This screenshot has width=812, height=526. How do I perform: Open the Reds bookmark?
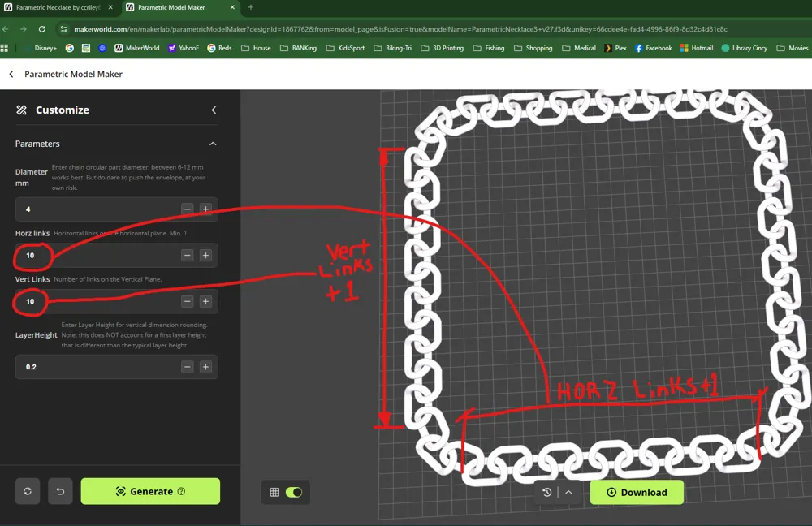coord(219,48)
